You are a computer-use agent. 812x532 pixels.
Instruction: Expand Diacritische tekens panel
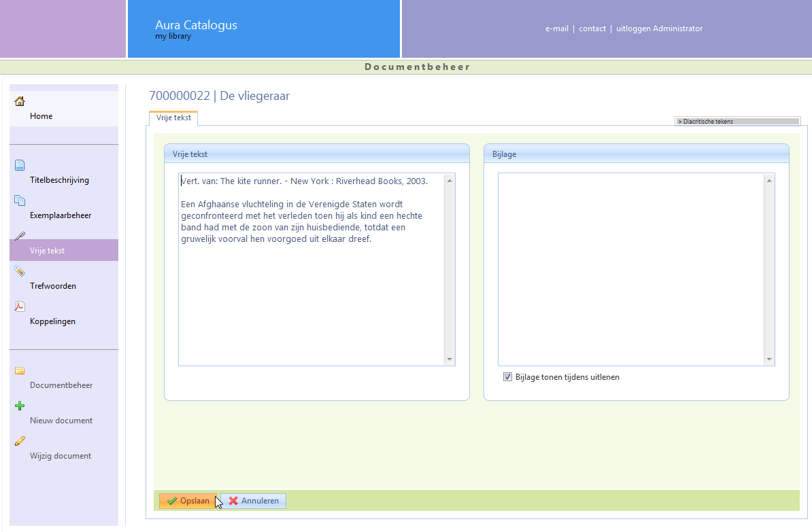(737, 121)
